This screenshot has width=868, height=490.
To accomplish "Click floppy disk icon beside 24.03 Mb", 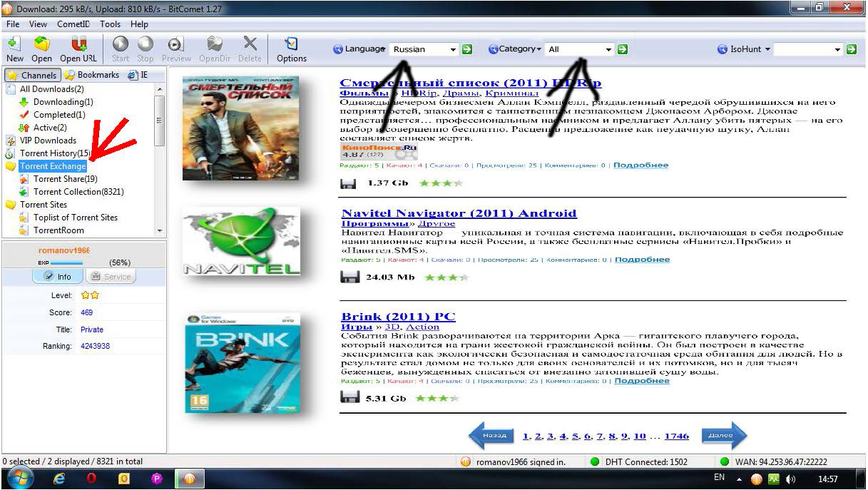I will coord(349,277).
